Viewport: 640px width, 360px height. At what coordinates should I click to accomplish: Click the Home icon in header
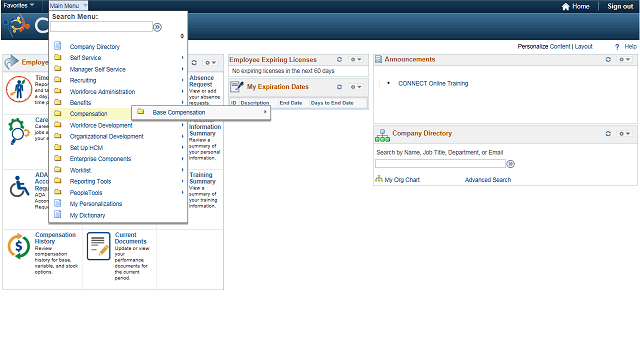565,7
